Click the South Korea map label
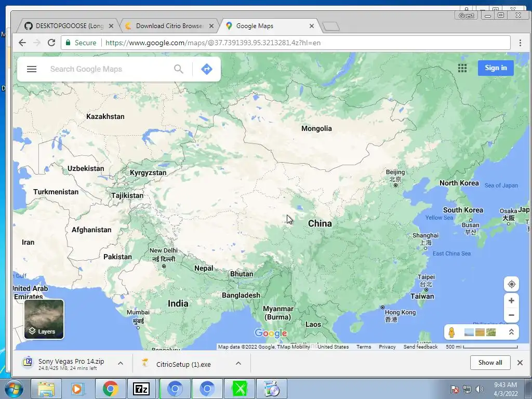The width and height of the screenshot is (532, 399). pos(463,210)
